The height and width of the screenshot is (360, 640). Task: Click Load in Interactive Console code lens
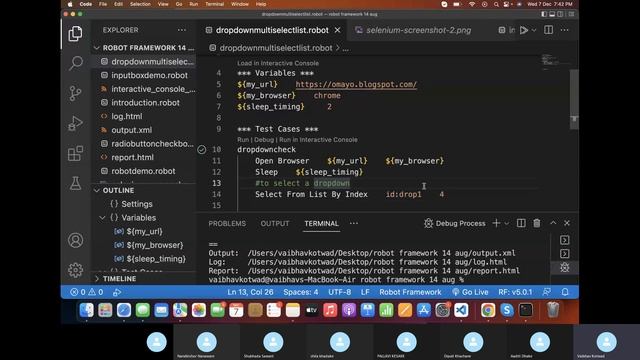pyautogui.click(x=278, y=63)
